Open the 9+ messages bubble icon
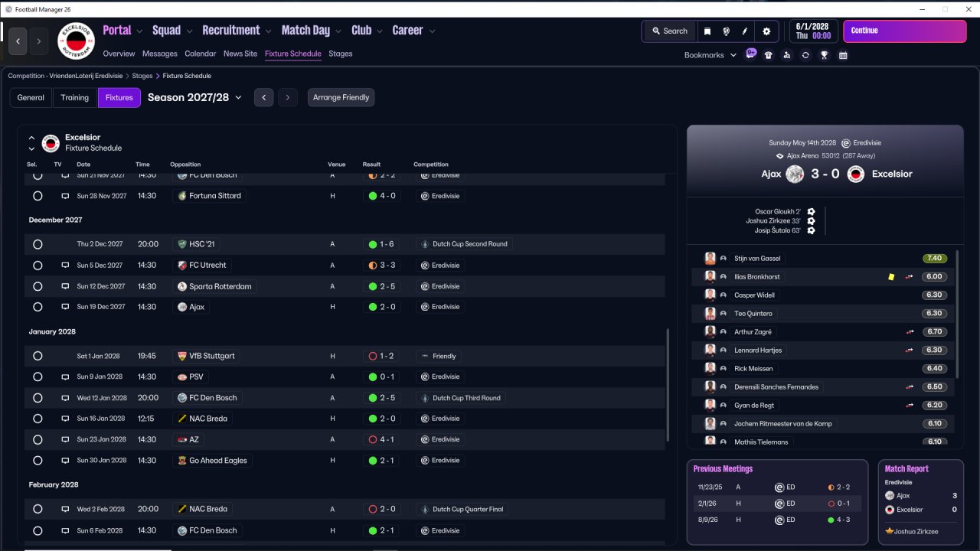The width and height of the screenshot is (980, 551). (751, 54)
